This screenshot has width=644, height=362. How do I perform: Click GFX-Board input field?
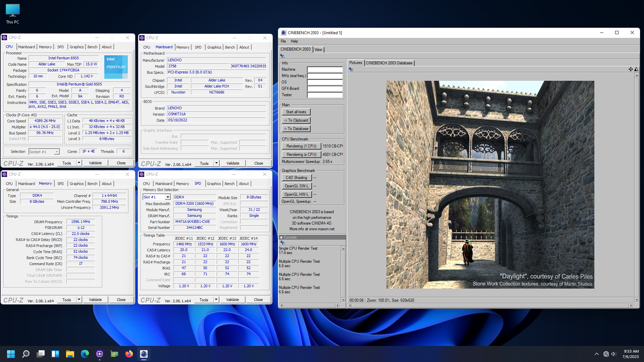[x=325, y=88]
